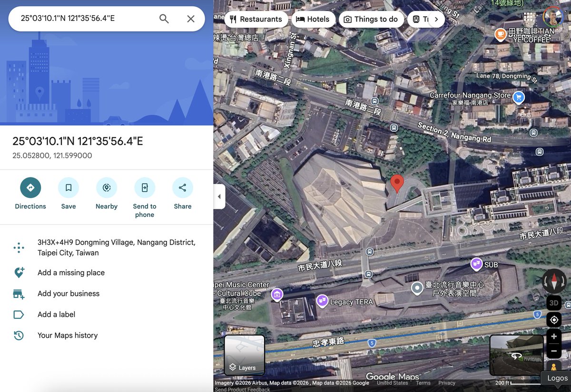Screen dimensions: 571x392
Task: Click the Pegman Street View icon
Action: [554, 368]
